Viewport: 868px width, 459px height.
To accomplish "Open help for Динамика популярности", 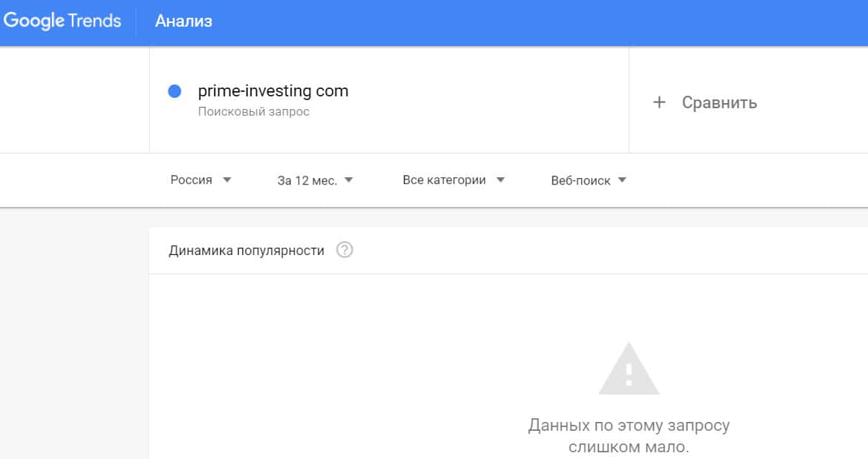I will (344, 250).
